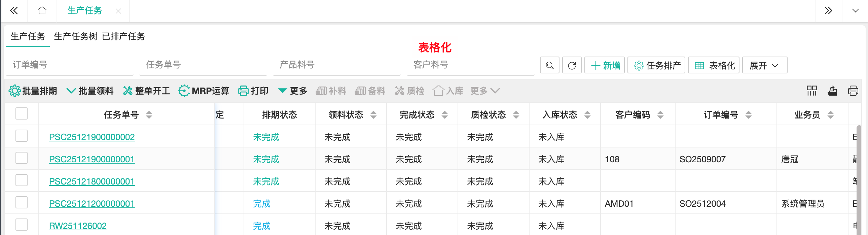This screenshot has width=868, height=235.
Task: Check the row box for PSC2512120000001
Action: coord(22,203)
